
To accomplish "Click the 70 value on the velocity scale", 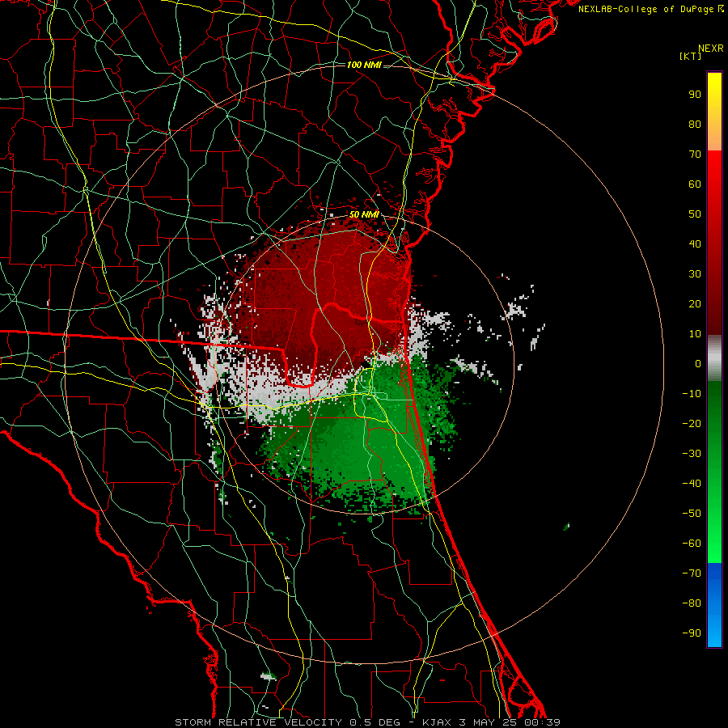I will click(x=695, y=154).
